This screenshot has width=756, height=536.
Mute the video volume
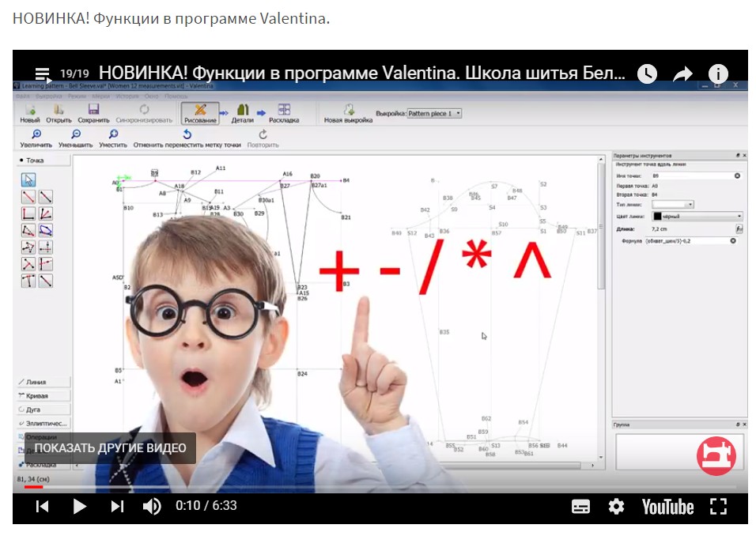click(x=152, y=506)
